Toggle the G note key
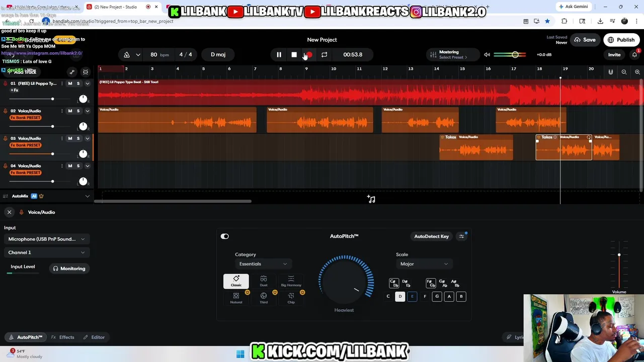This screenshot has width=644, height=362. pos(437,297)
